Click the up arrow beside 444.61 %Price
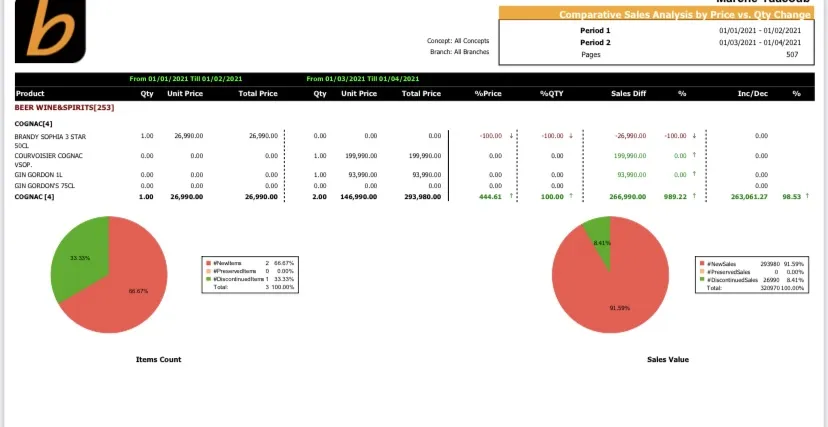828x427 pixels. (x=511, y=196)
